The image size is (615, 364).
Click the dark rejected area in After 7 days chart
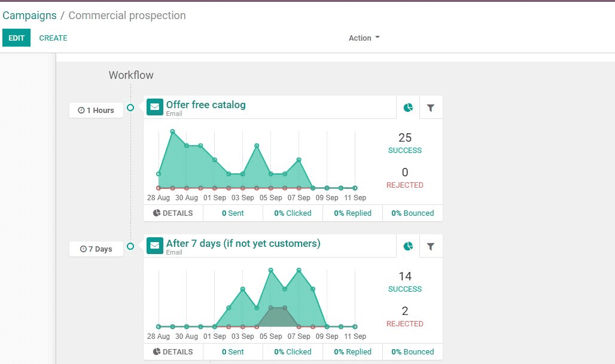pos(278,317)
